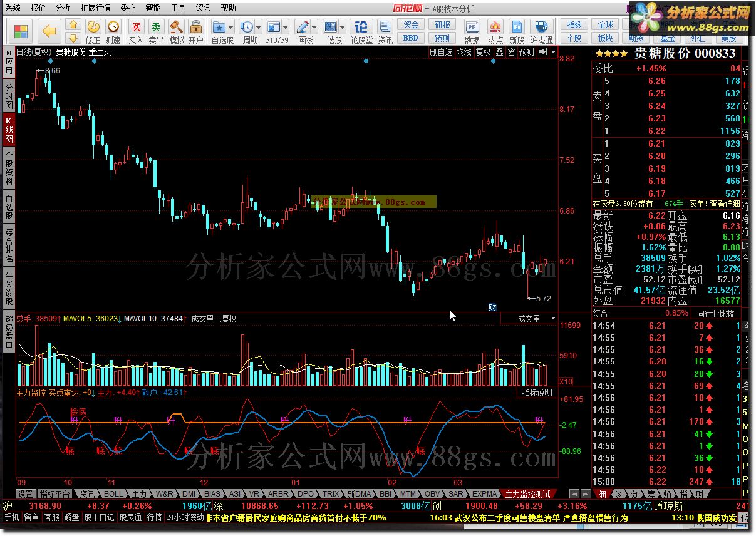Toggle 叠 overlay mode
Screen dimensions: 756x536
499,52
